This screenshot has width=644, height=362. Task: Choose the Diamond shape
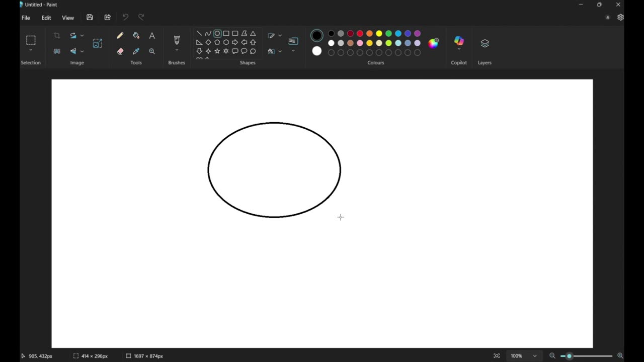coord(208,42)
